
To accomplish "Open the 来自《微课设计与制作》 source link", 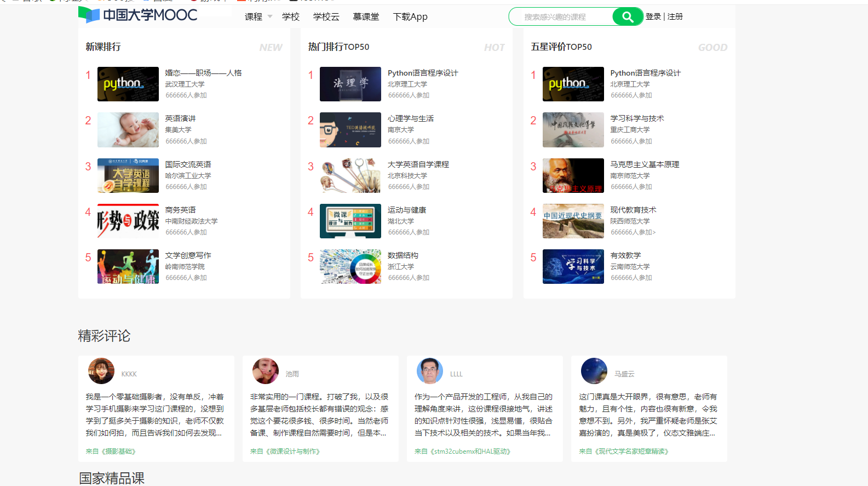I will click(x=285, y=451).
